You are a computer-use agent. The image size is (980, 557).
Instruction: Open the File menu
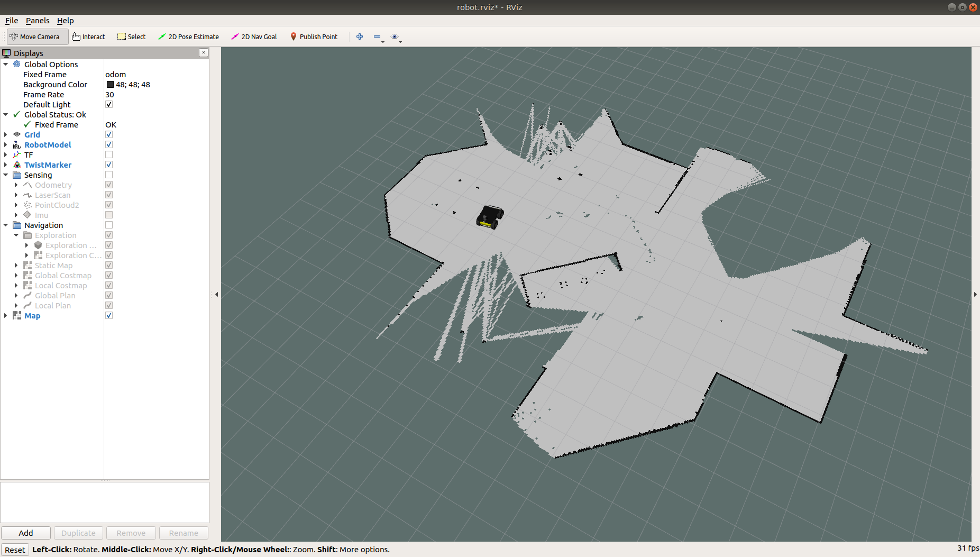click(12, 21)
